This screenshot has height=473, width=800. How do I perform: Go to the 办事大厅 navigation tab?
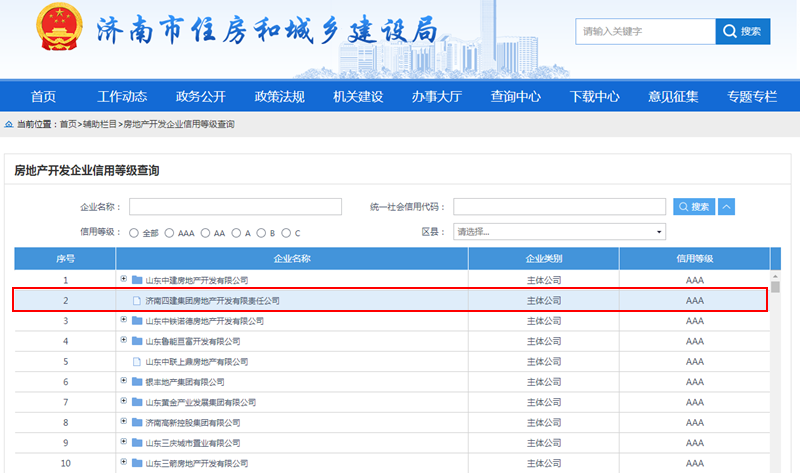[x=437, y=97]
